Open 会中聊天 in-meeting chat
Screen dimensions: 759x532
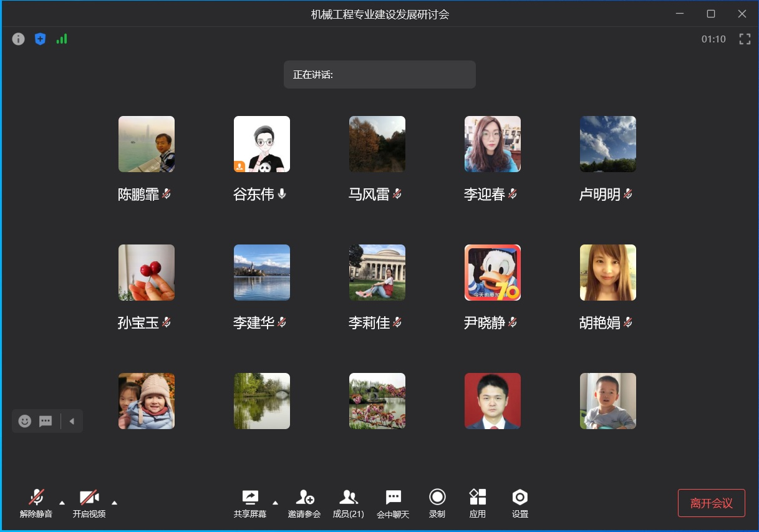[393, 503]
